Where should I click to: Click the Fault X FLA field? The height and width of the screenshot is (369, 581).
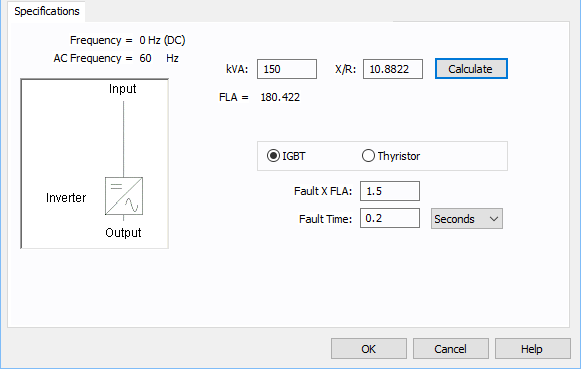pyautogui.click(x=390, y=191)
